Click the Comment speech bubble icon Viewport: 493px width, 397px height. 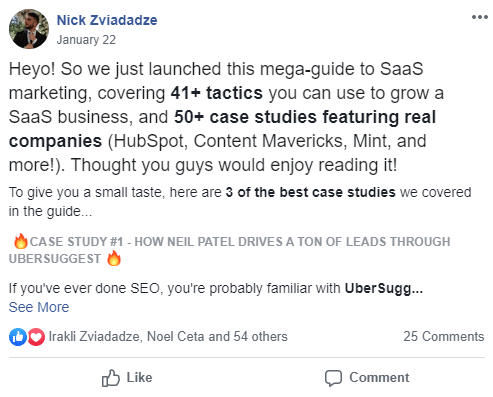coord(333,378)
